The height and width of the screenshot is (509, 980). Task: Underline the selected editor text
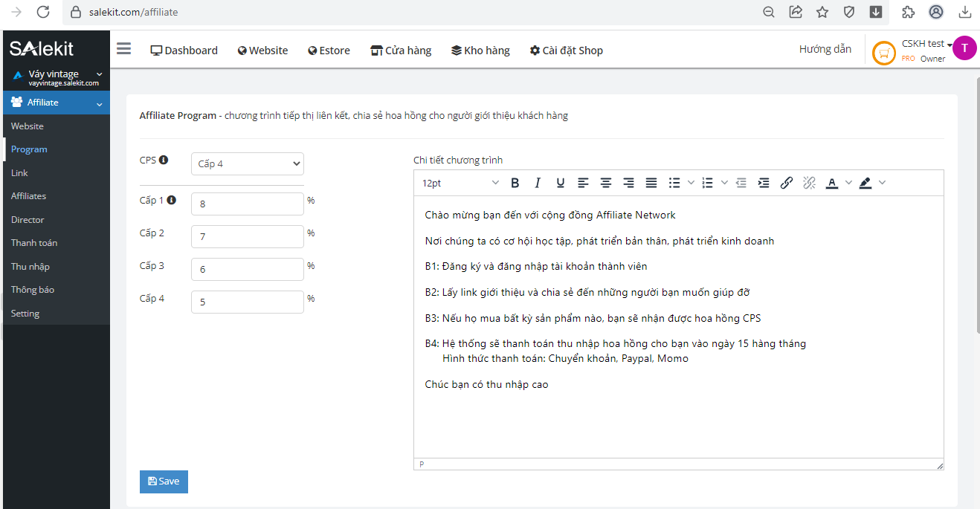(560, 183)
